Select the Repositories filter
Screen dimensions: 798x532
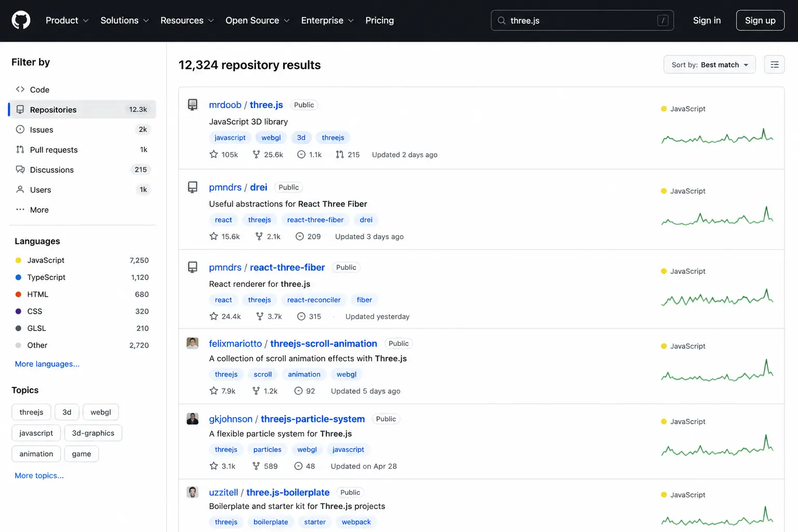coord(83,110)
